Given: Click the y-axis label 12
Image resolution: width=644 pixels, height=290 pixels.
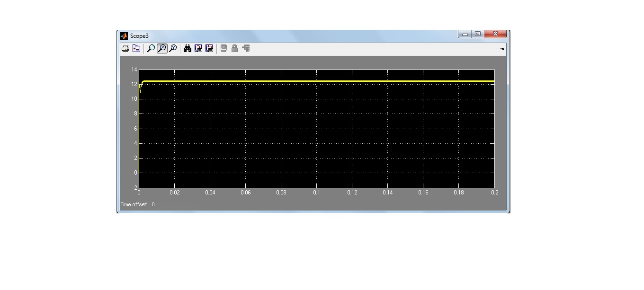Looking at the screenshot, I should (134, 84).
